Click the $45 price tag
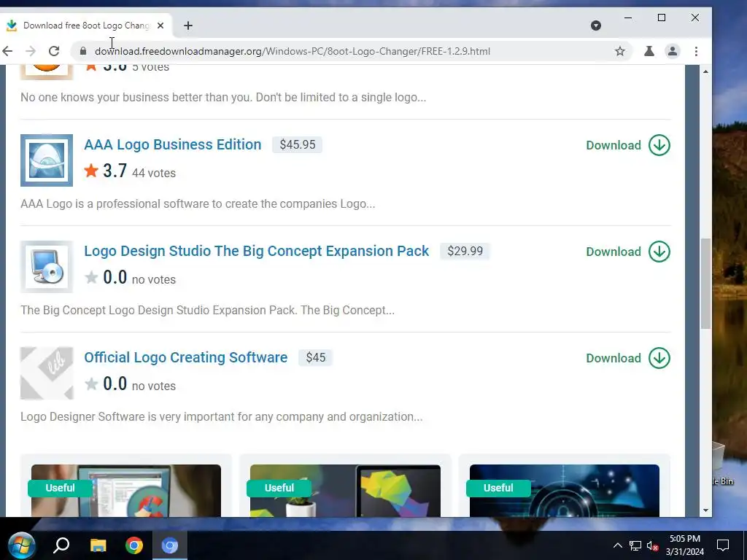 click(315, 357)
